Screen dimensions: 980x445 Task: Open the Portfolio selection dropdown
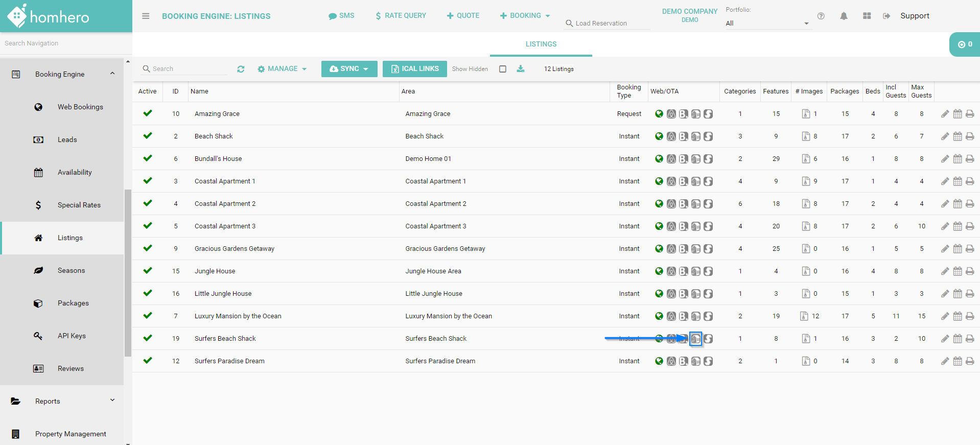pos(767,23)
